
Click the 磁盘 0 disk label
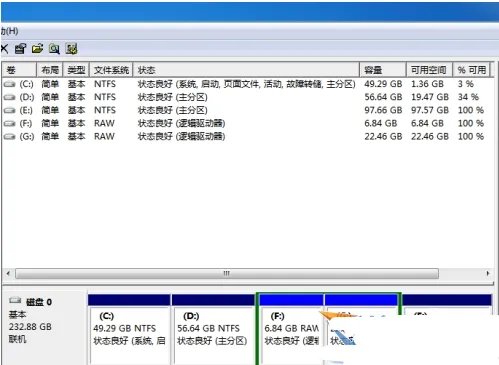coord(39,302)
